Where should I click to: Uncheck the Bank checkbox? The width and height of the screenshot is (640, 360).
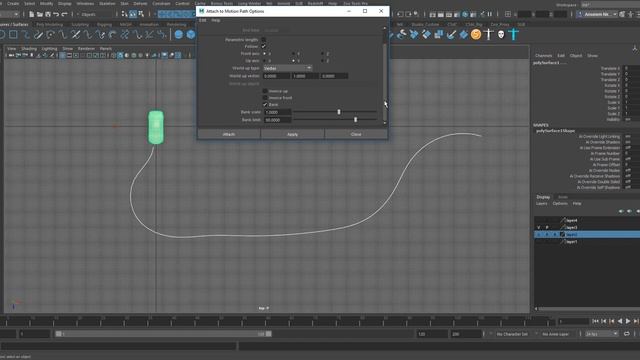point(265,104)
